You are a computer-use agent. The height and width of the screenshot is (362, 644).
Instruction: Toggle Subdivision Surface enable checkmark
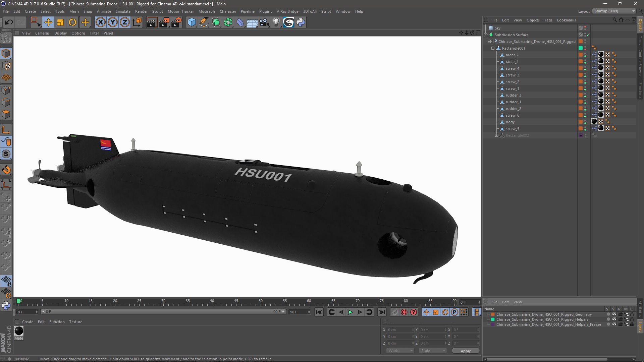click(588, 35)
